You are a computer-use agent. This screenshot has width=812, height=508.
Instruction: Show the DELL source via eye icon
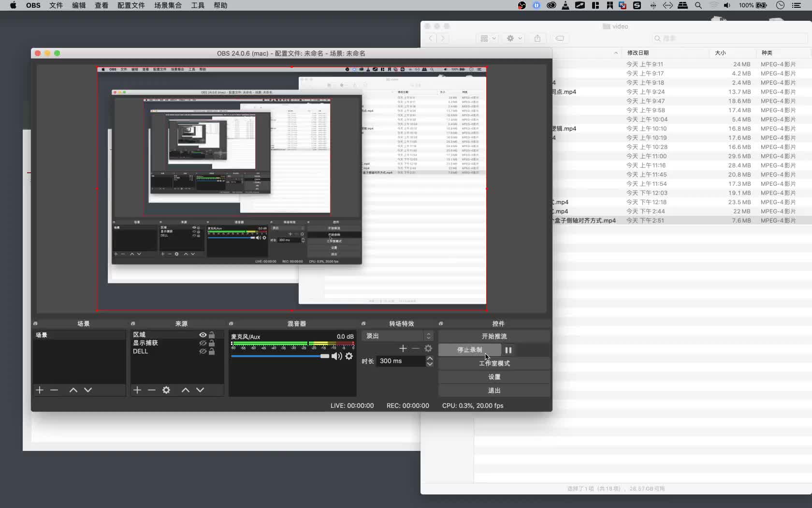coord(203,351)
